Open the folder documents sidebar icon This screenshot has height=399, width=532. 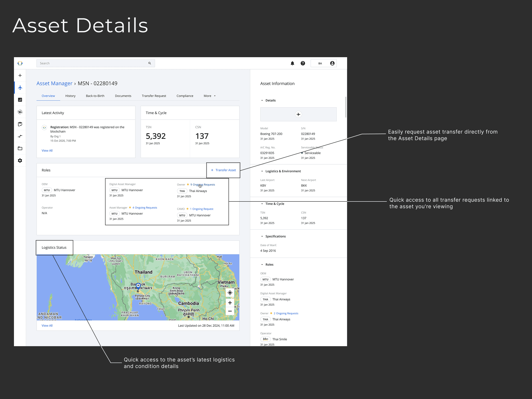20,148
